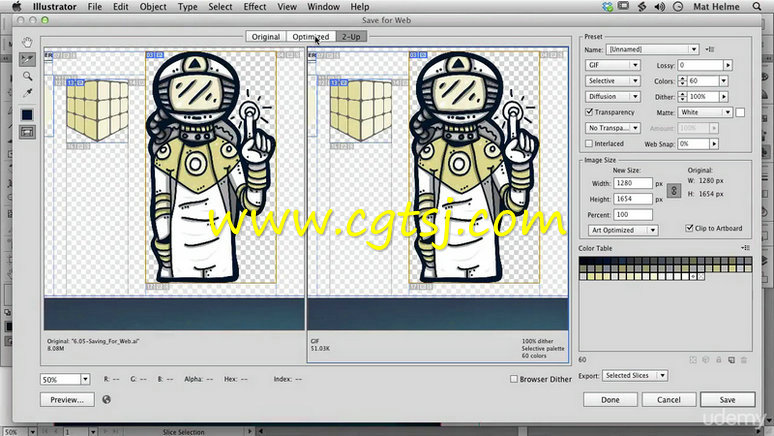Open the Preset panel flyout menu
Image resolution: width=774 pixels, height=436 pixels.
coord(710,49)
